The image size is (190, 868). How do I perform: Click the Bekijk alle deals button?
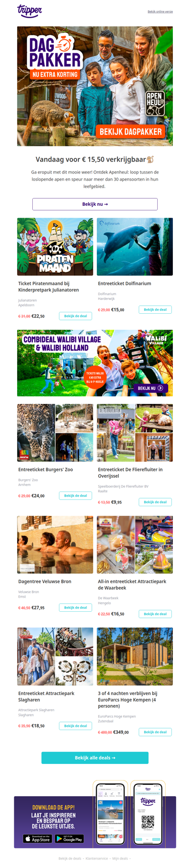pos(95,758)
